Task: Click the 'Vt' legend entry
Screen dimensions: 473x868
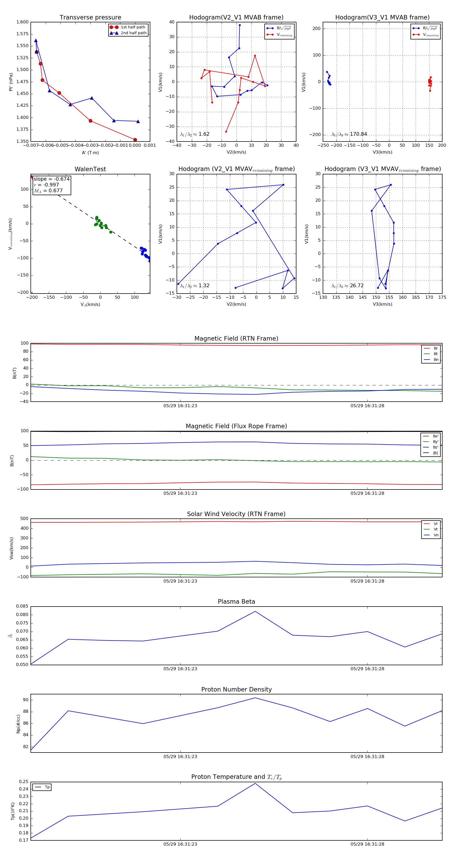Action: point(431,529)
